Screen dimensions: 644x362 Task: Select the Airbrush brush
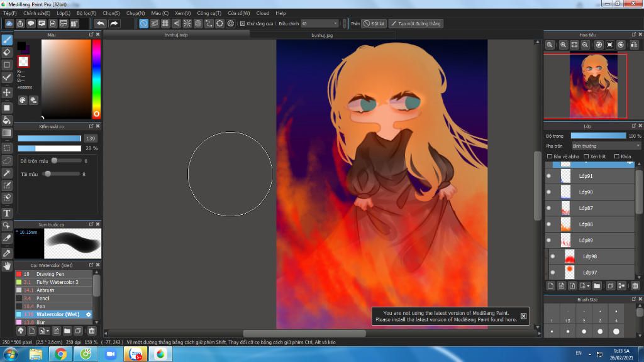point(53,290)
